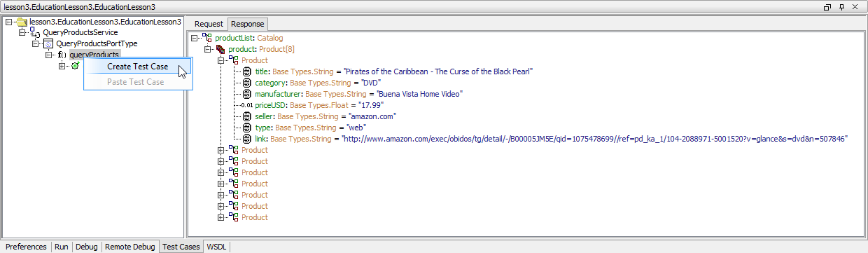Select the title string field icon
868x253 pixels.
click(247, 71)
